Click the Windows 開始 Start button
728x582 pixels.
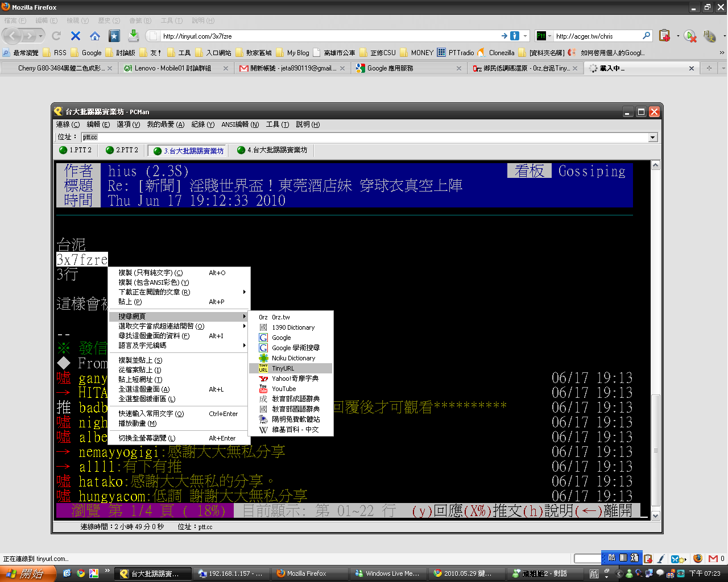[27, 573]
